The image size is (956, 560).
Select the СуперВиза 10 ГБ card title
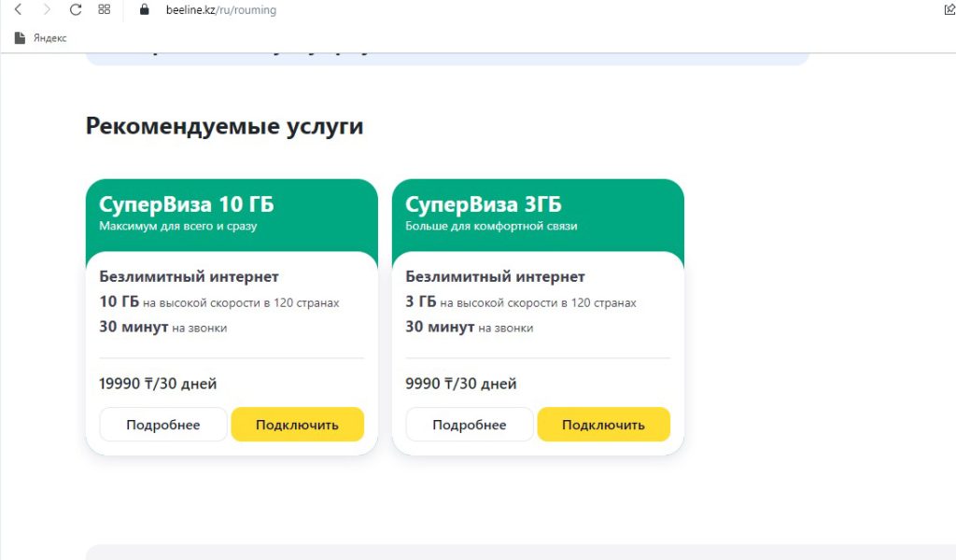[x=187, y=204]
